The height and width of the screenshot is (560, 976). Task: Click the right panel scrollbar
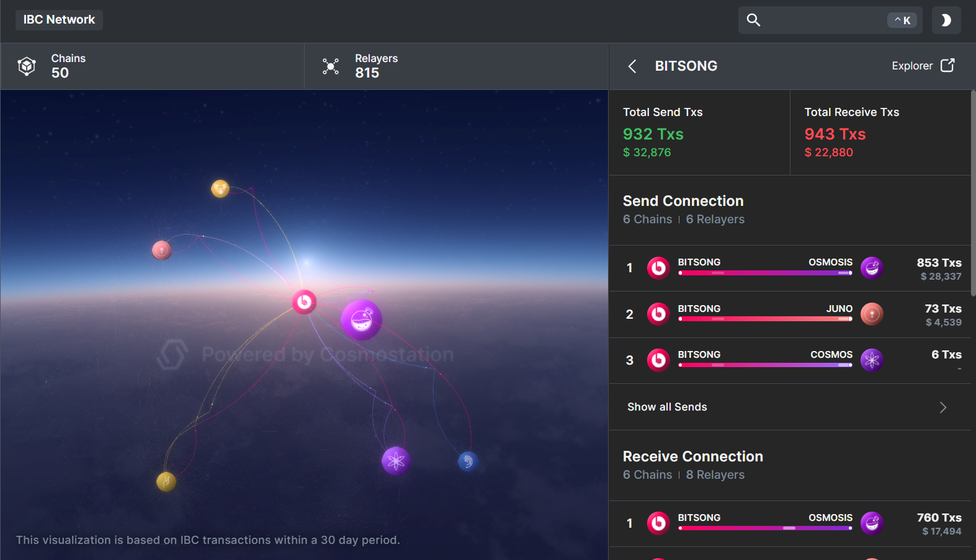click(x=972, y=192)
